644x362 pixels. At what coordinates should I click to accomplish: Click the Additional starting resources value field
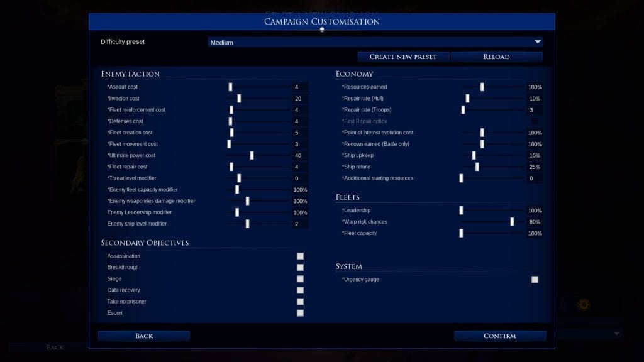coord(533,178)
